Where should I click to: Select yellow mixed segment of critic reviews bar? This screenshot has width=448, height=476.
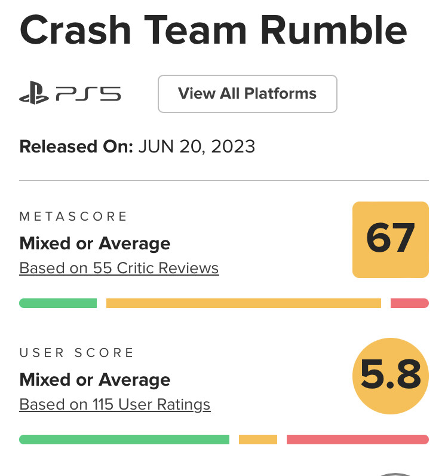(243, 303)
